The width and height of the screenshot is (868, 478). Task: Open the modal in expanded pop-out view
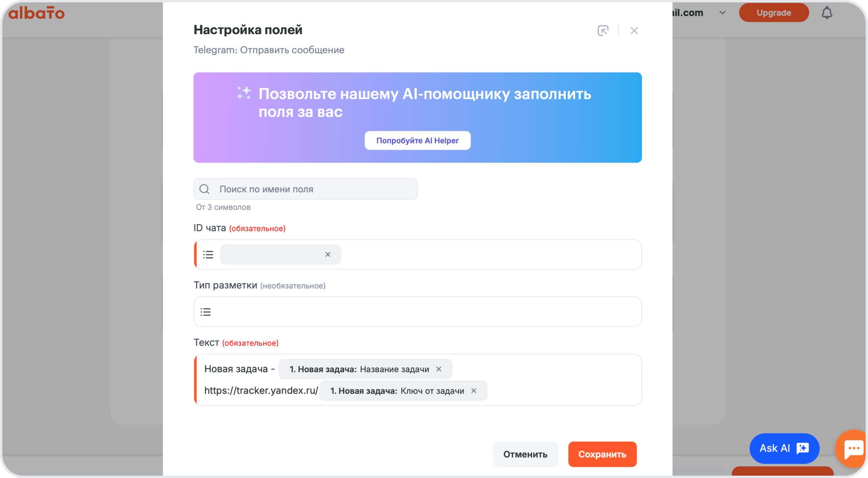pyautogui.click(x=603, y=30)
